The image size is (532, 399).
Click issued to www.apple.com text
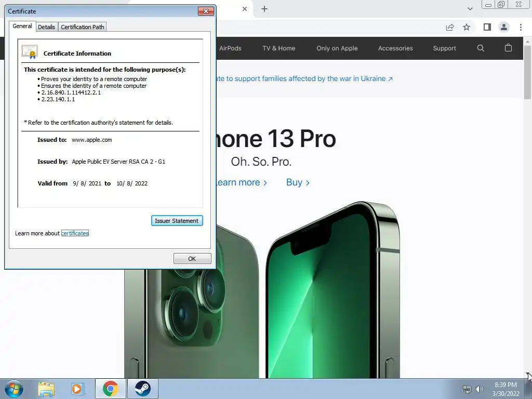click(x=91, y=140)
